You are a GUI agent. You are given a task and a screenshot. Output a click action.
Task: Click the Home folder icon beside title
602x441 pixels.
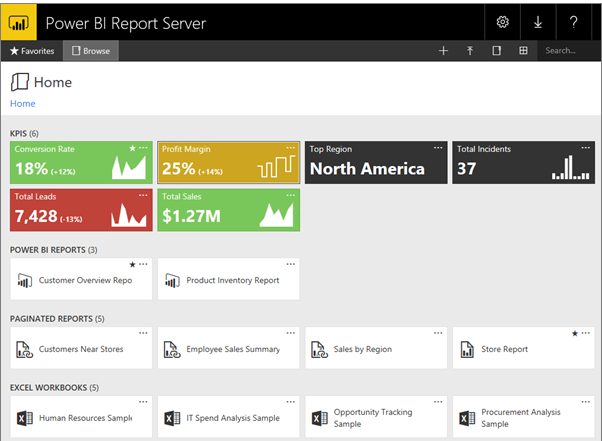[x=20, y=82]
